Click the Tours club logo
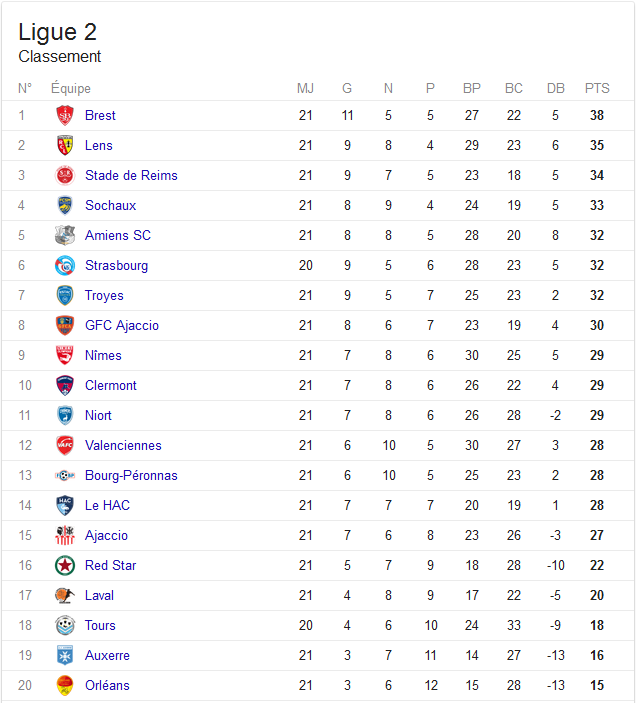Viewport: 636px width, 703px height. (x=65, y=625)
